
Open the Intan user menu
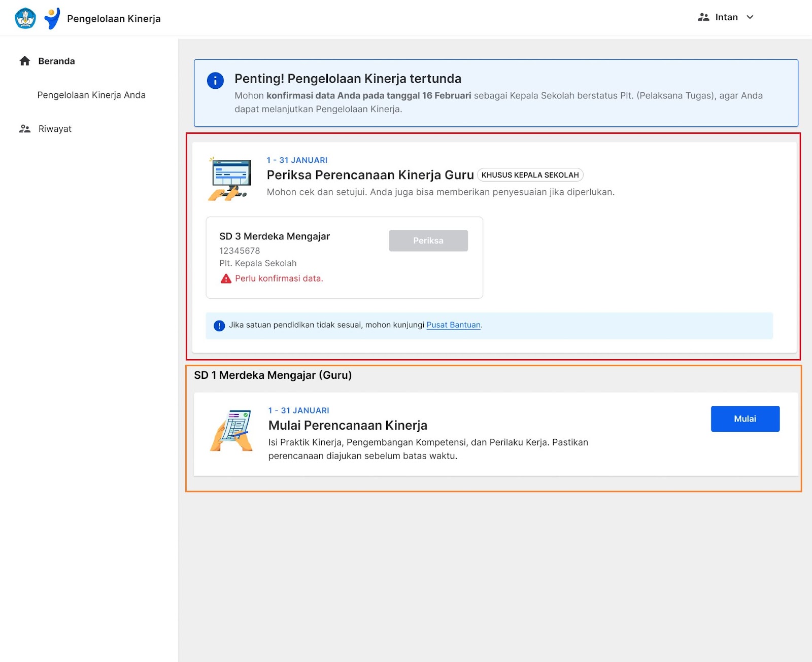point(726,17)
